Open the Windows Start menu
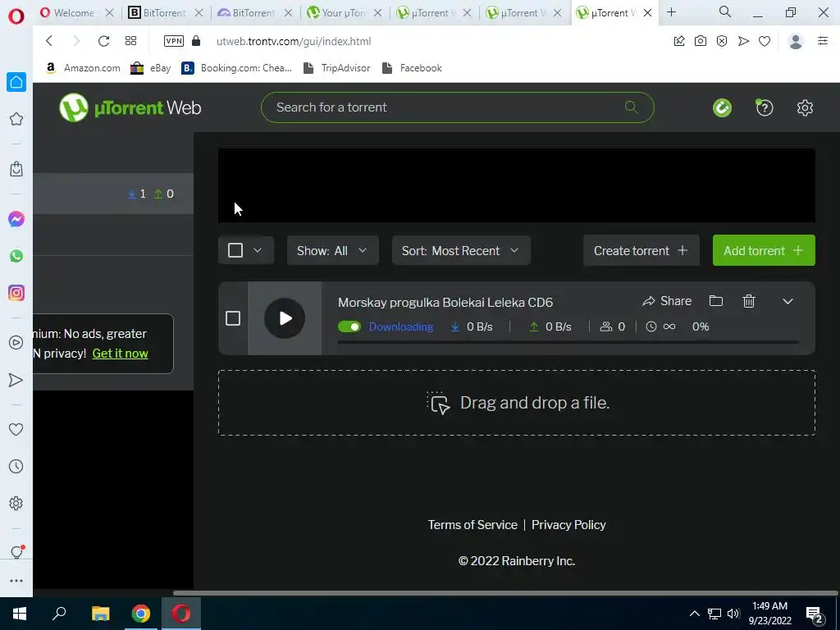Viewport: 840px width, 630px height. (x=20, y=614)
